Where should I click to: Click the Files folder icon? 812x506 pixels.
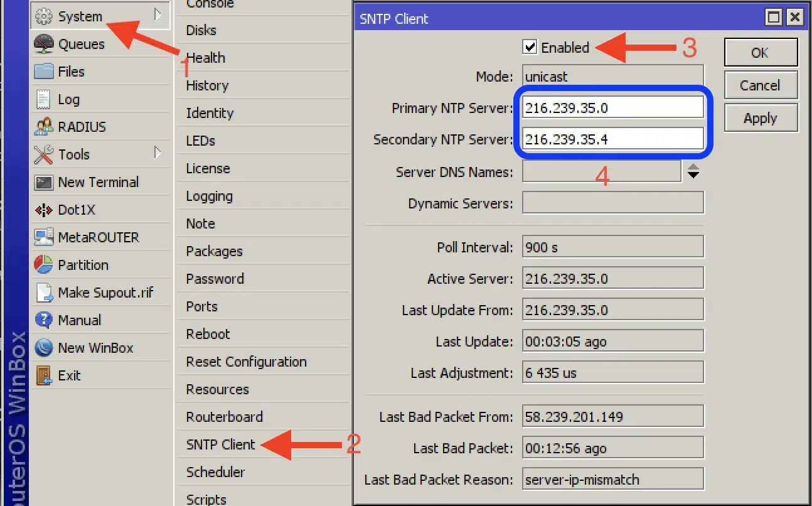point(43,72)
